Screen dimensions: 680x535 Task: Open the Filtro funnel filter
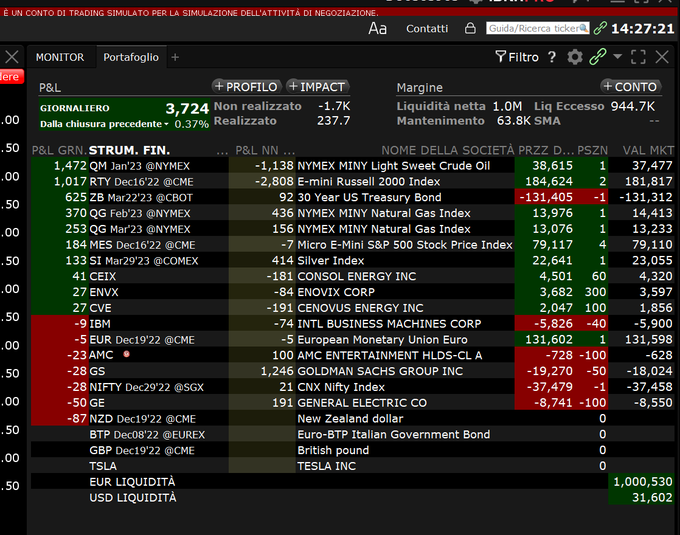coord(517,57)
